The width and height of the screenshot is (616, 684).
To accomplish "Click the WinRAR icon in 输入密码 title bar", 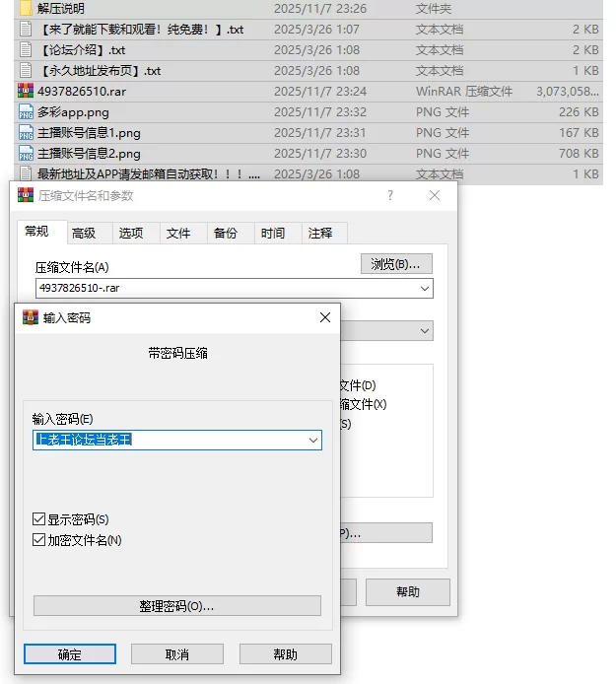I will click(x=31, y=317).
